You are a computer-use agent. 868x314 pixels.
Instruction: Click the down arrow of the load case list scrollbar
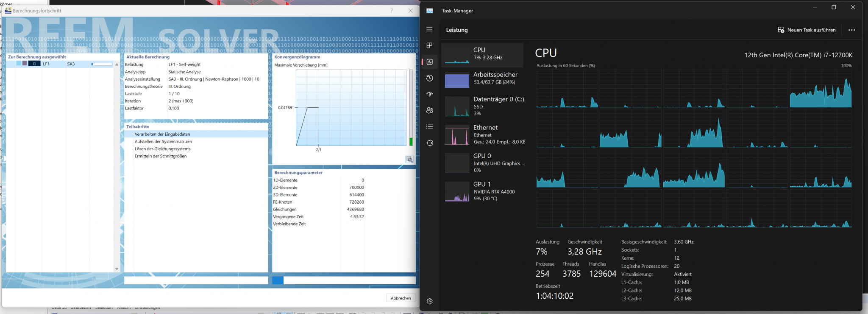point(117,269)
